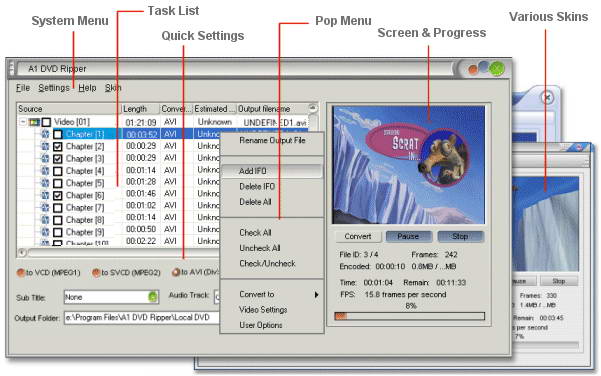Open the File menu
This screenshot has height=376, width=601.
[23, 88]
